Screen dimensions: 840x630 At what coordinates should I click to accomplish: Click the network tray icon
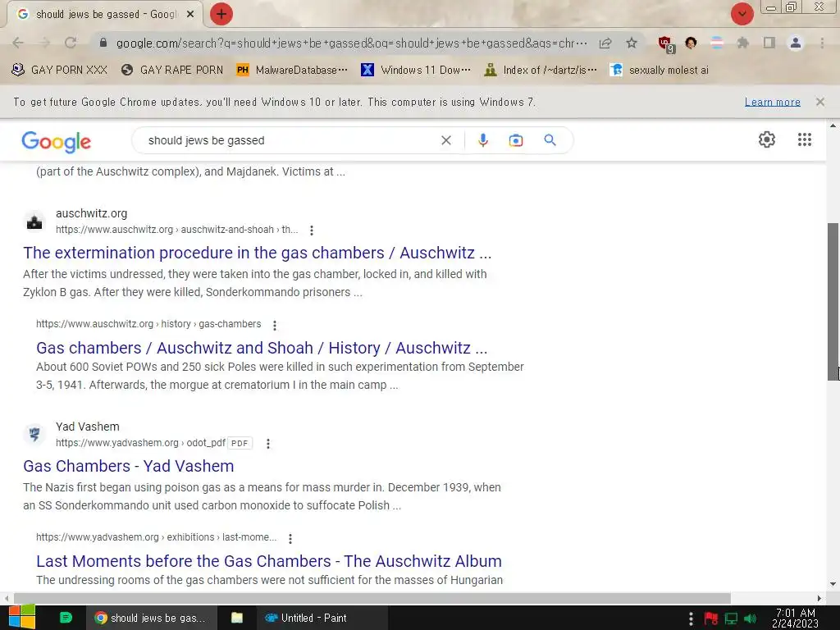pos(731,619)
